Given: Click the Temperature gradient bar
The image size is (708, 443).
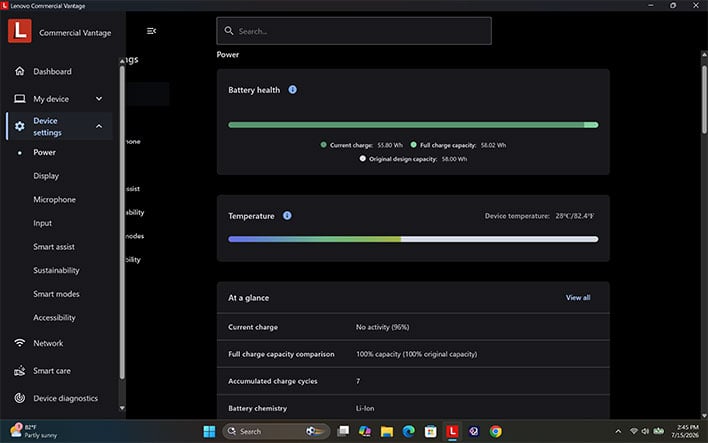Looking at the screenshot, I should 413,239.
